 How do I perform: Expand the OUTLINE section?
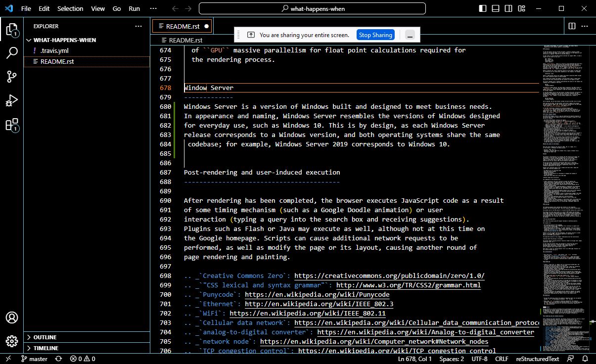coord(87,337)
